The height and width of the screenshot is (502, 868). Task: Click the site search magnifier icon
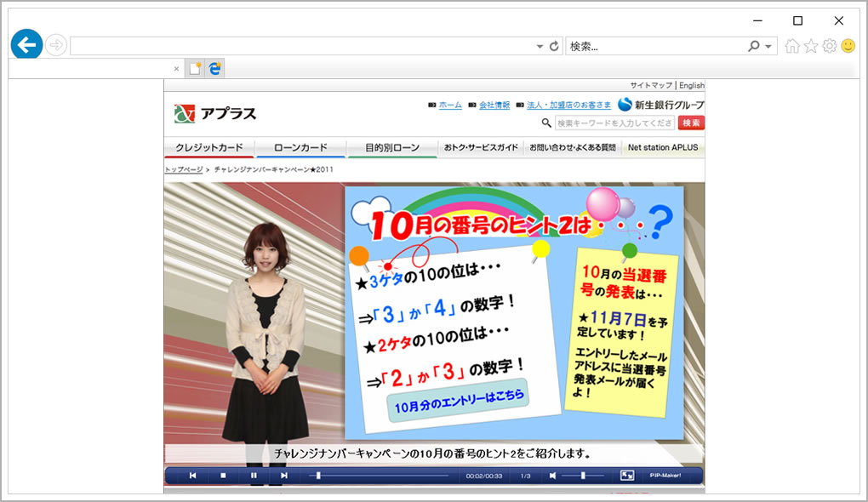point(546,123)
